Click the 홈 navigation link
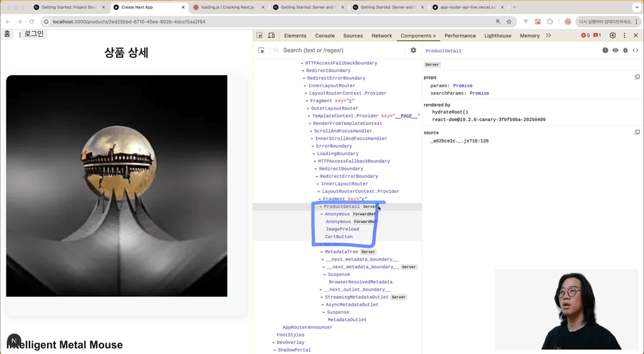 pos(7,34)
